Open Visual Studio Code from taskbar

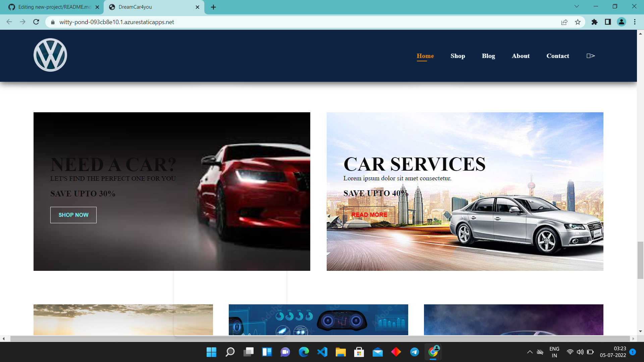[322, 352]
